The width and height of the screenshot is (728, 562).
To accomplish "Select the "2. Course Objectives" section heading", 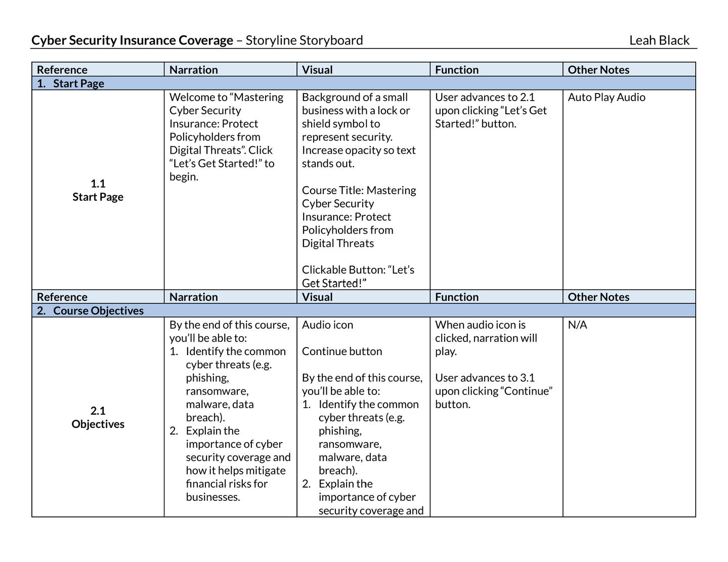I will (98, 311).
